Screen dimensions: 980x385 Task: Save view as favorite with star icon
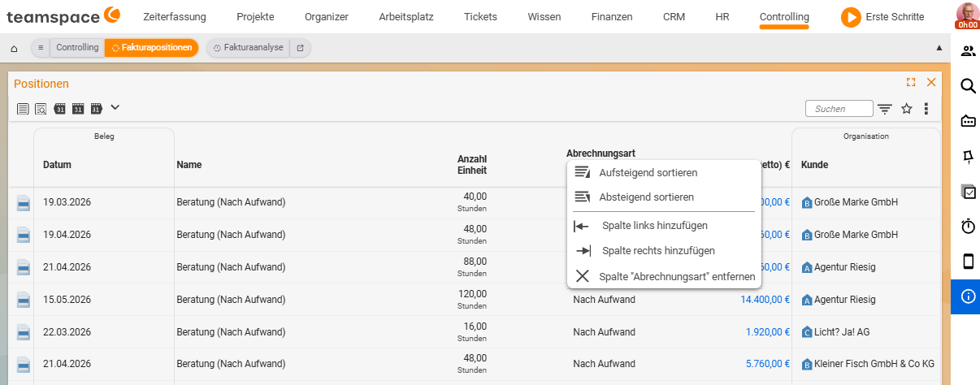[907, 108]
